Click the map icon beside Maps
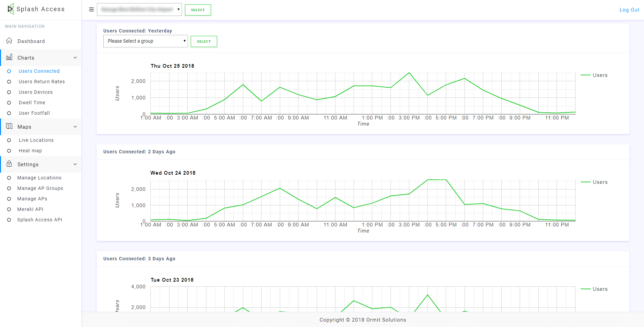The width and height of the screenshot is (644, 327). click(9, 126)
